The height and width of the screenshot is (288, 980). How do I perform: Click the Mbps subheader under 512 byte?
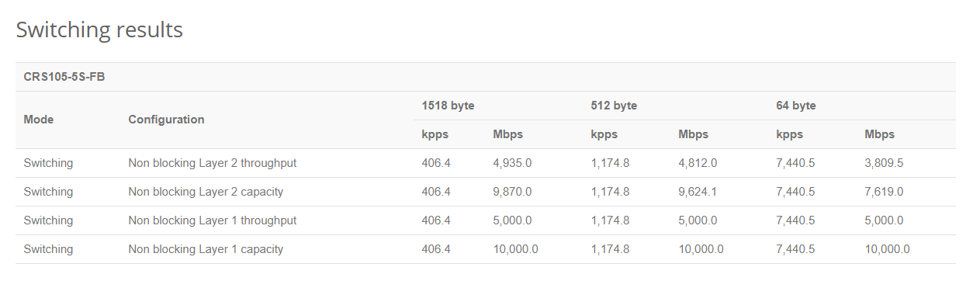(694, 134)
